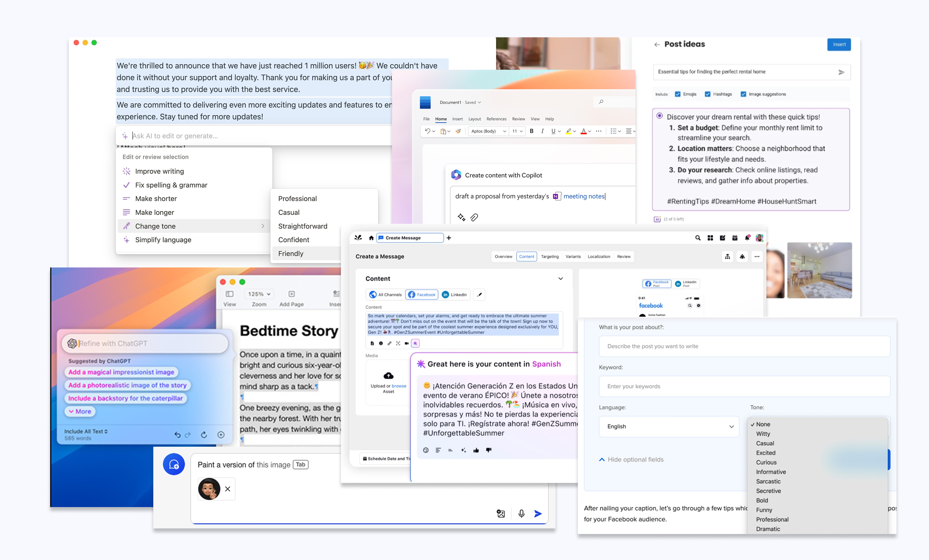The width and height of the screenshot is (929, 560).
Task: Click the Italic formatting icon
Action: coord(542,131)
